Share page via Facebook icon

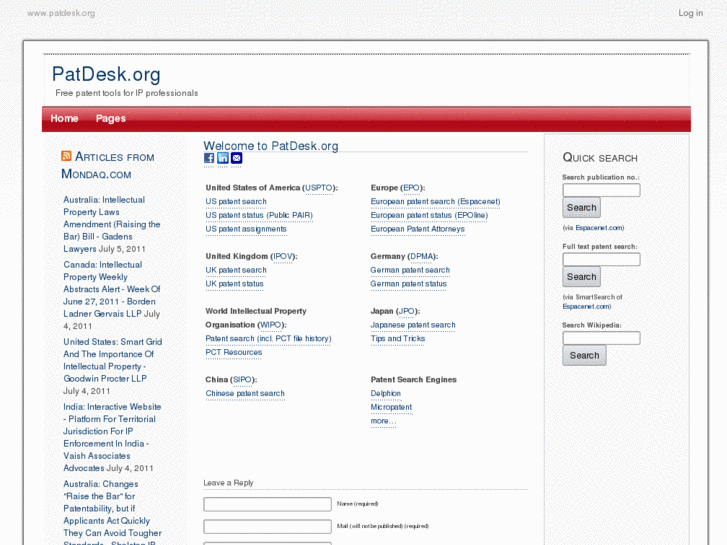209,158
